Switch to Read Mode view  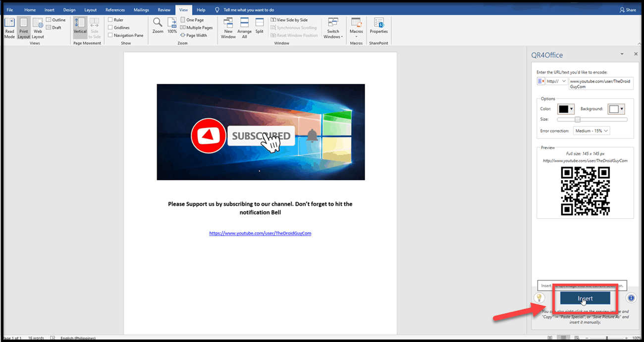coord(9,27)
